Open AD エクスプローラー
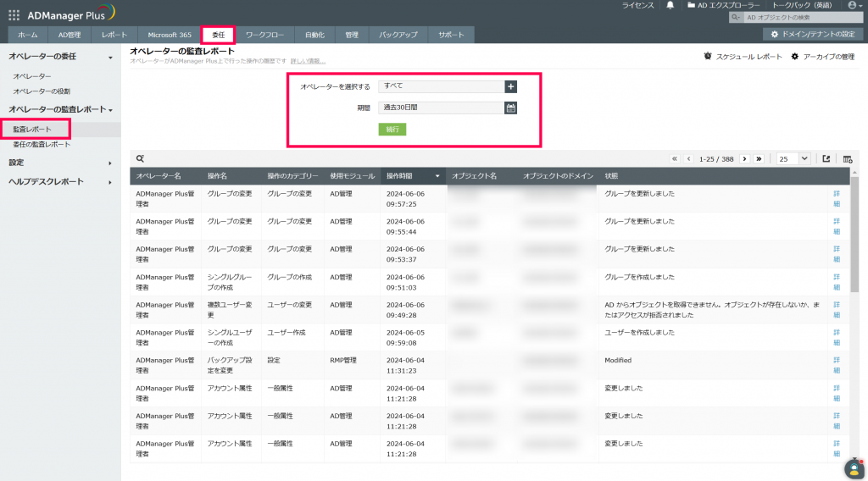Viewport: 868px width, 481px height. pos(724,6)
